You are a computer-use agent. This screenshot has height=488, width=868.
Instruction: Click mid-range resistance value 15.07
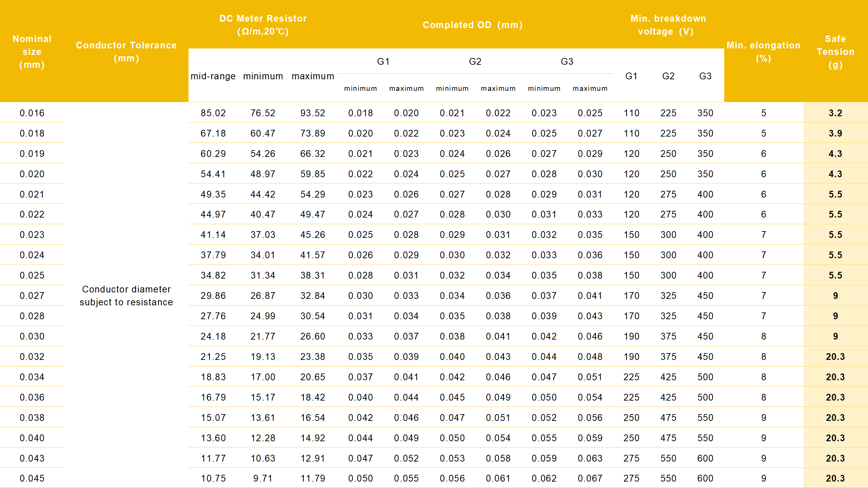[x=213, y=418]
